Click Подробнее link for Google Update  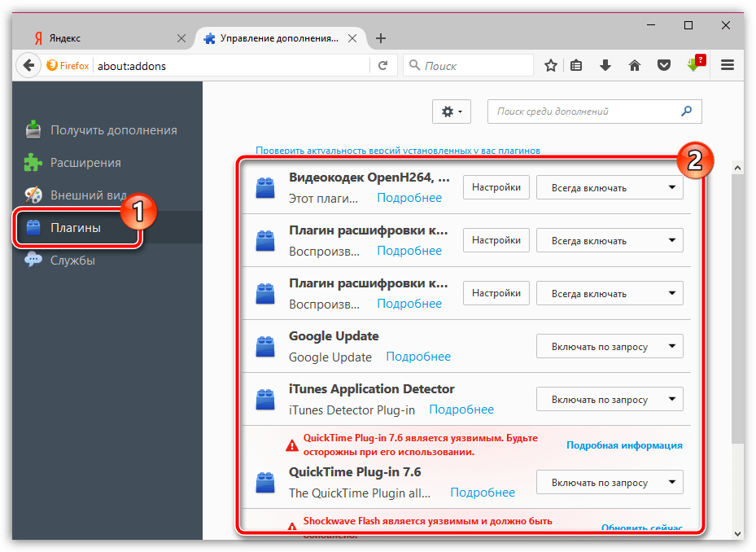418,357
